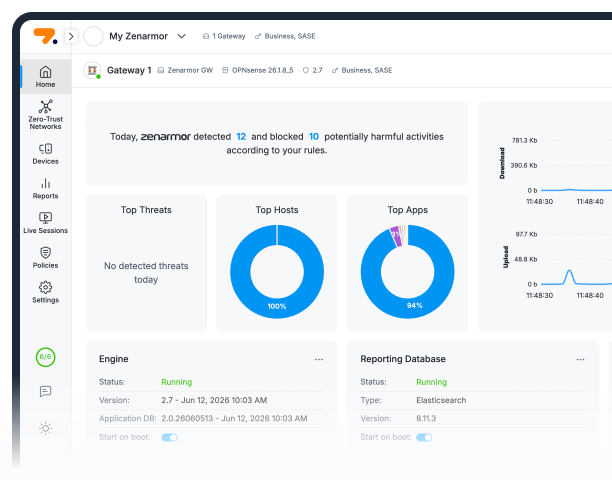Open the feedback chat icon
612x480 pixels.
point(45,391)
